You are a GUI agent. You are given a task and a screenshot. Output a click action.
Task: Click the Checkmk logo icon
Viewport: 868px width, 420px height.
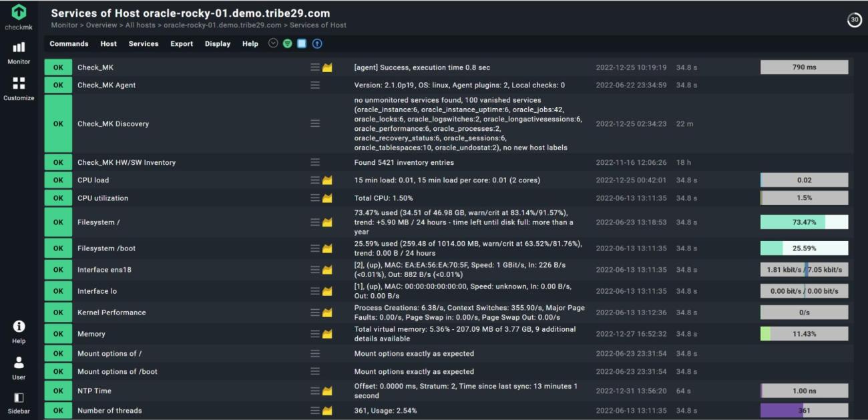[19, 12]
